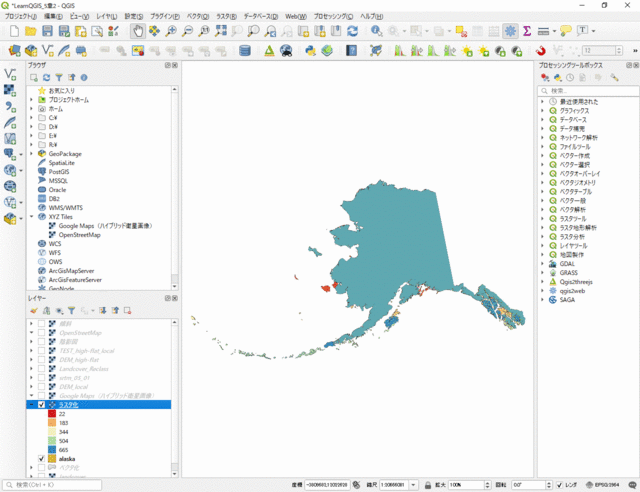Refresh the Browser panel
This screenshot has height=492, width=640.
(x=47, y=78)
